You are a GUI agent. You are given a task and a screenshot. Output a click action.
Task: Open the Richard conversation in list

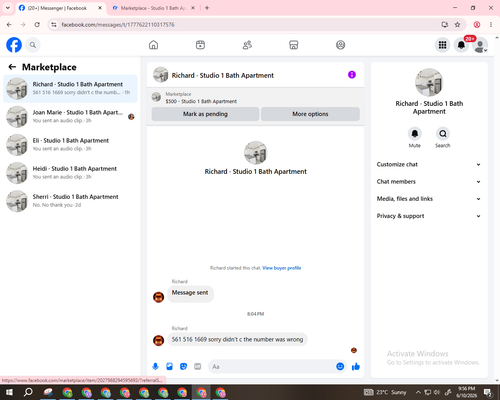pyautogui.click(x=70, y=89)
